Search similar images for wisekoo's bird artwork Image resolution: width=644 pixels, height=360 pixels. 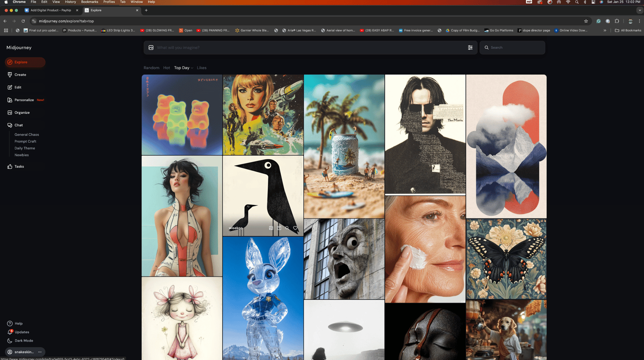287,228
